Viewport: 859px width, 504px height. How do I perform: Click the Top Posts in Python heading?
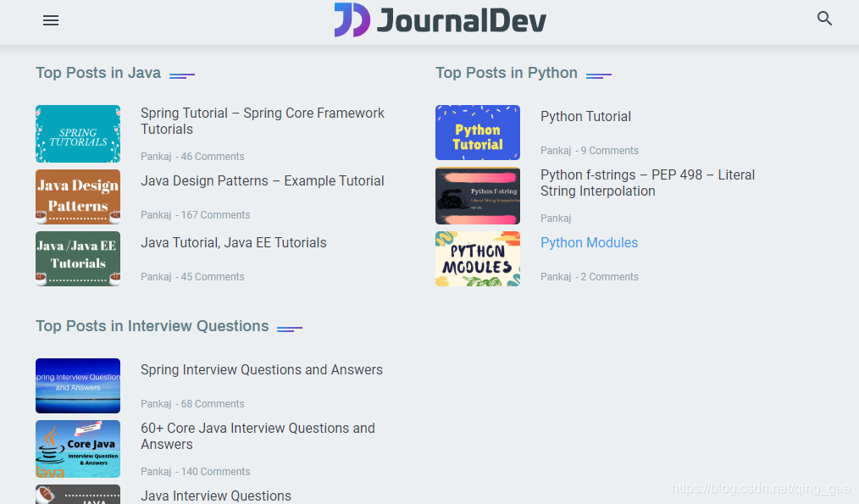(x=507, y=73)
